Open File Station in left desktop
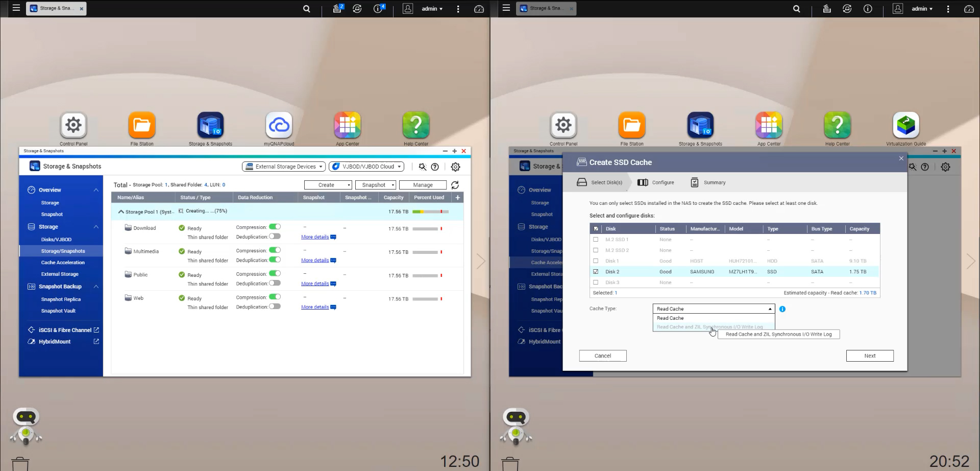The width and height of the screenshot is (980, 471). pyautogui.click(x=142, y=126)
